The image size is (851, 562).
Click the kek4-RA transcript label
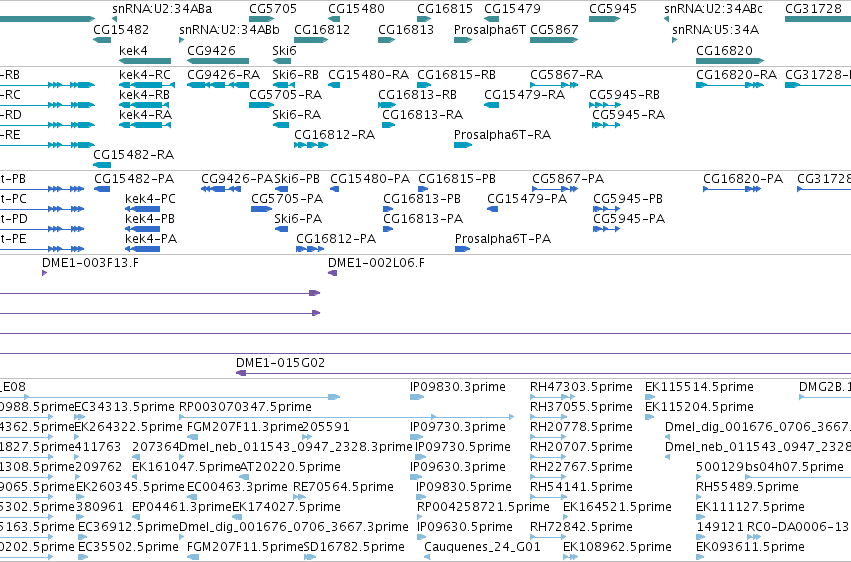(145, 114)
